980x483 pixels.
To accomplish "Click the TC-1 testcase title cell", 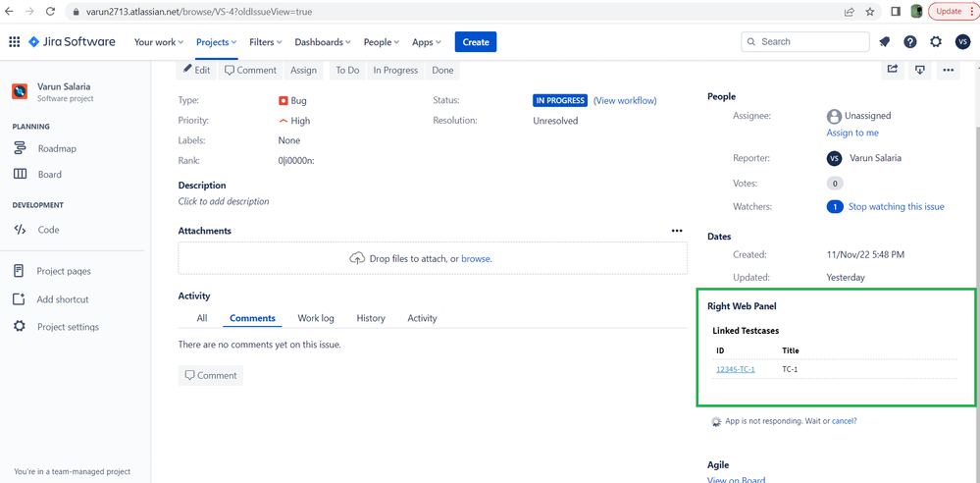I will (x=790, y=369).
